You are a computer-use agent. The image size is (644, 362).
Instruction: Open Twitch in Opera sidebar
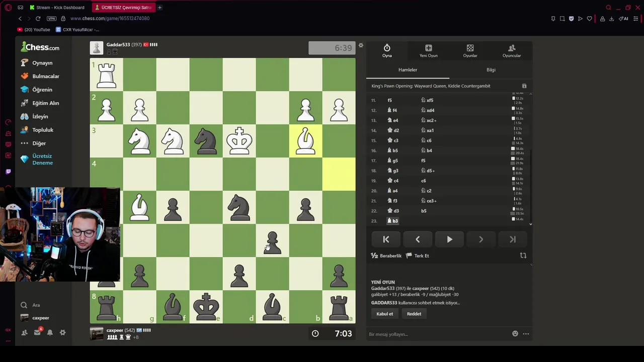[x=8, y=172]
